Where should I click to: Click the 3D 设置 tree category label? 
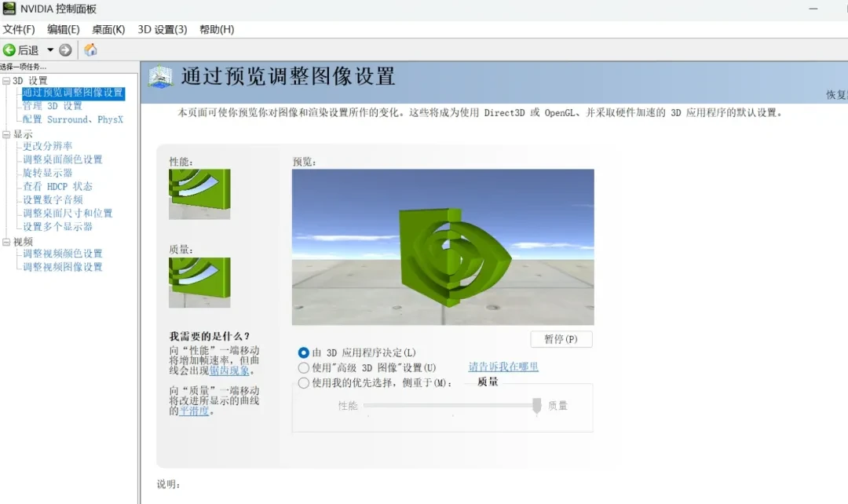pos(31,81)
